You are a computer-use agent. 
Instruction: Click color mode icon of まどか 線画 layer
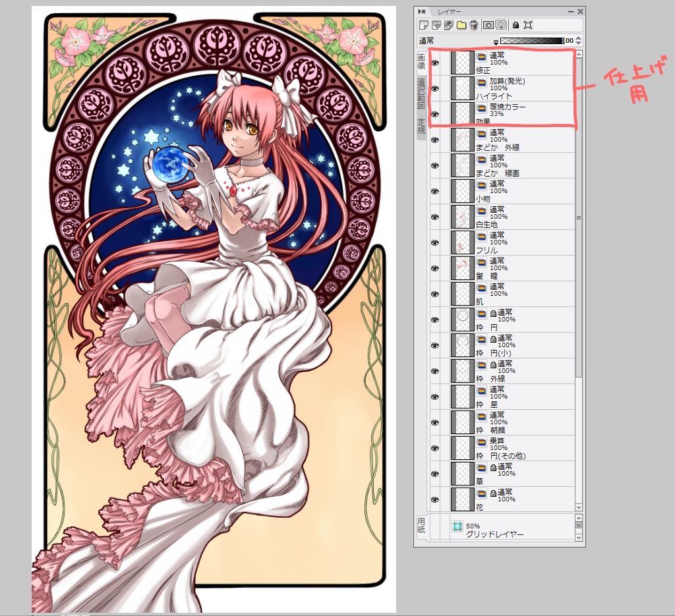[x=482, y=159]
